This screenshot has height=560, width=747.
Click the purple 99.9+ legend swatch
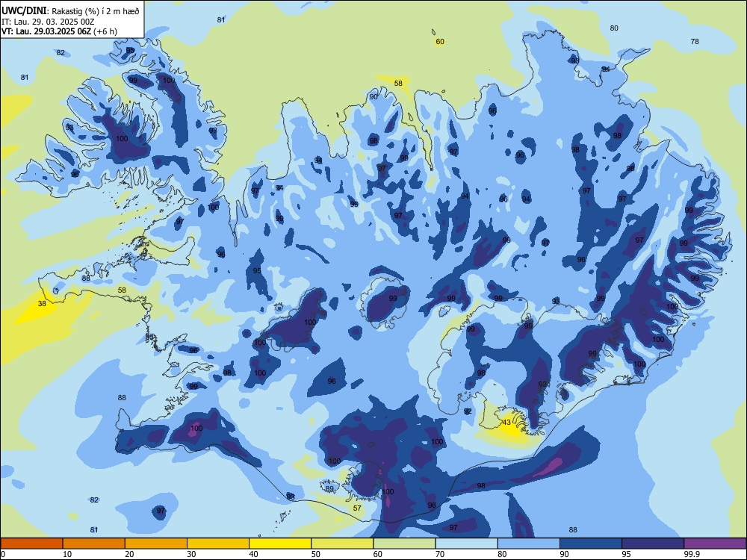715,544
